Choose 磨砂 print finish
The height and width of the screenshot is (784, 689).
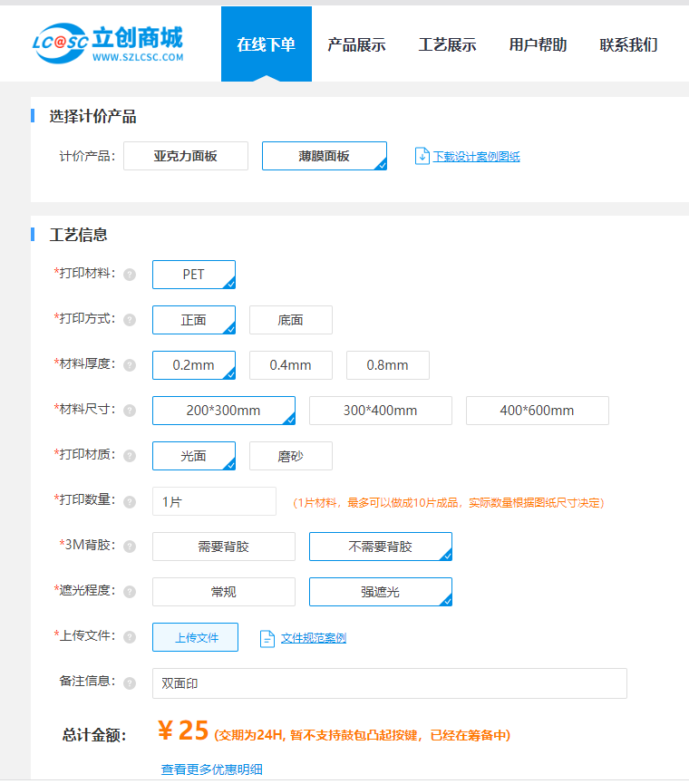point(291,456)
